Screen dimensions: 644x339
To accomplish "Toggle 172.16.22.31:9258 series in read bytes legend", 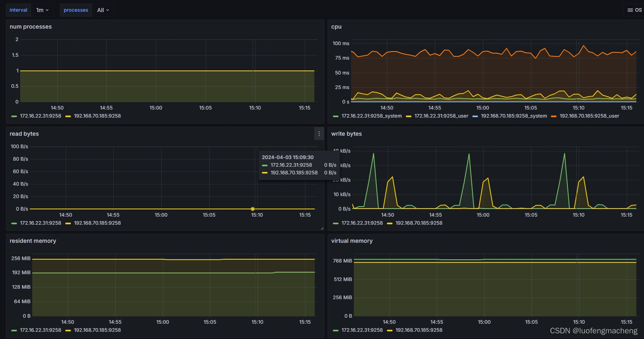I will coord(41,223).
